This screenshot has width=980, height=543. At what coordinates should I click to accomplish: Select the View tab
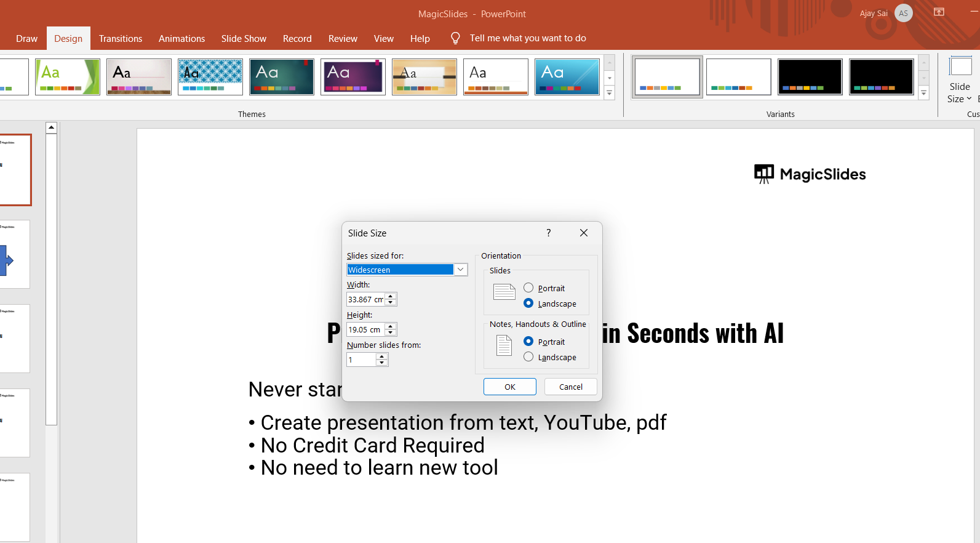coord(384,38)
